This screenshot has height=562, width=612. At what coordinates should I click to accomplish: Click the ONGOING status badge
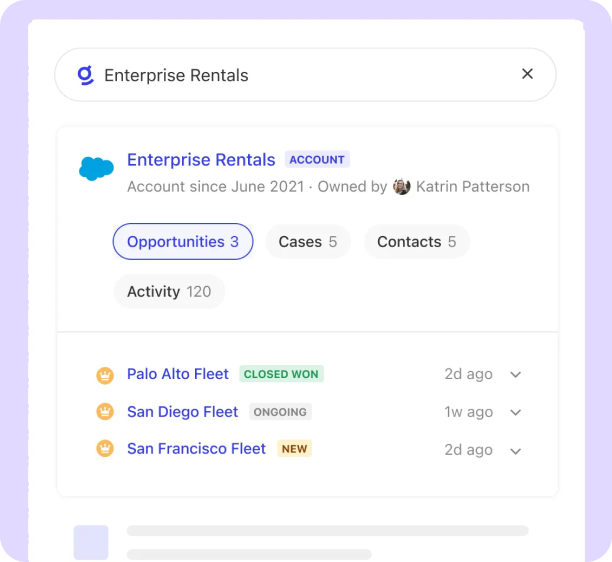[x=280, y=412]
